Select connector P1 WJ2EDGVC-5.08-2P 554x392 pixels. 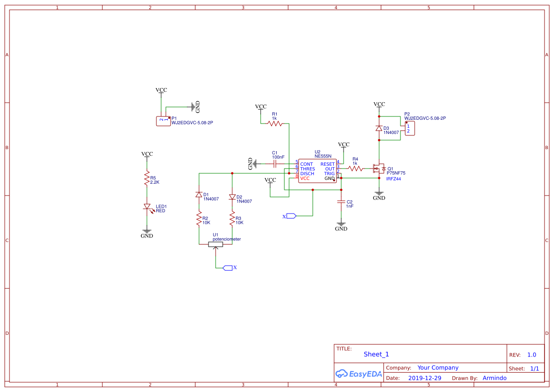click(163, 121)
